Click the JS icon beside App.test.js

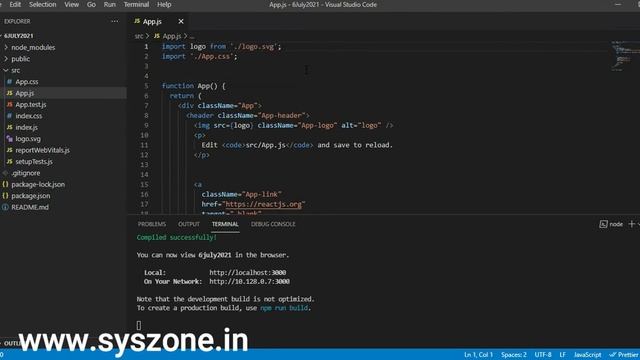coord(9,104)
